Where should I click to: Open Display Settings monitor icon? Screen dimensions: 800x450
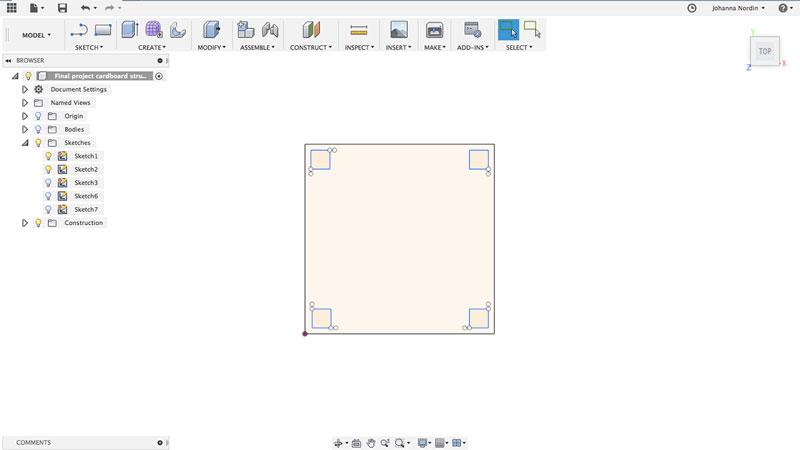[422, 443]
